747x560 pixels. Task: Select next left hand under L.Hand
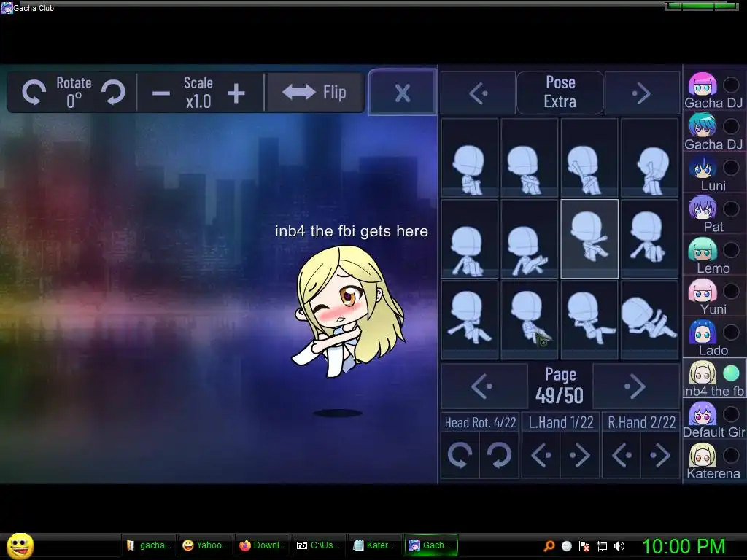point(580,455)
